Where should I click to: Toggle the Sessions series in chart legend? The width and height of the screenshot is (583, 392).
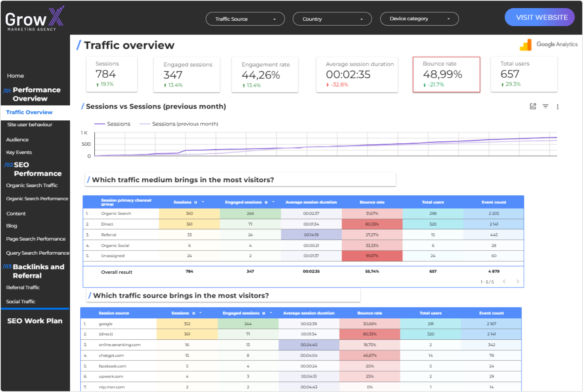pyautogui.click(x=113, y=124)
